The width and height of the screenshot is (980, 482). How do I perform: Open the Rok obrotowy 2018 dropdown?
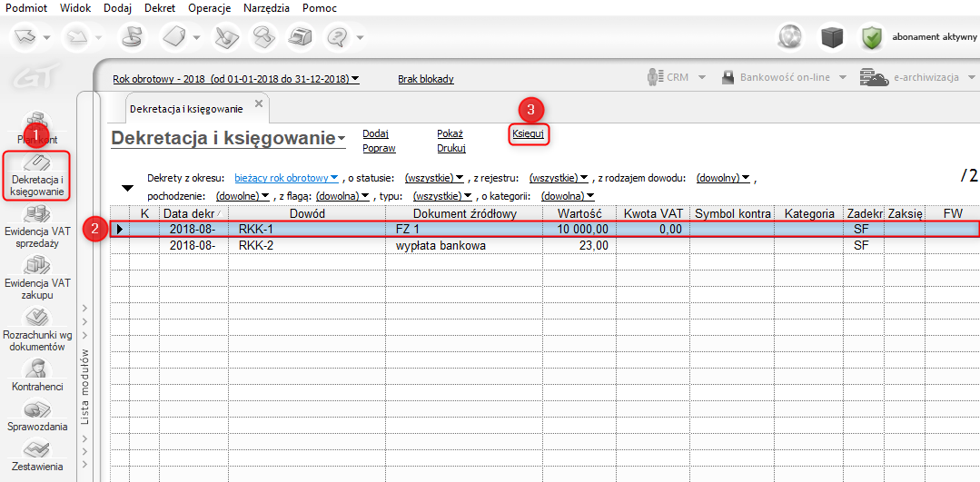tap(235, 79)
